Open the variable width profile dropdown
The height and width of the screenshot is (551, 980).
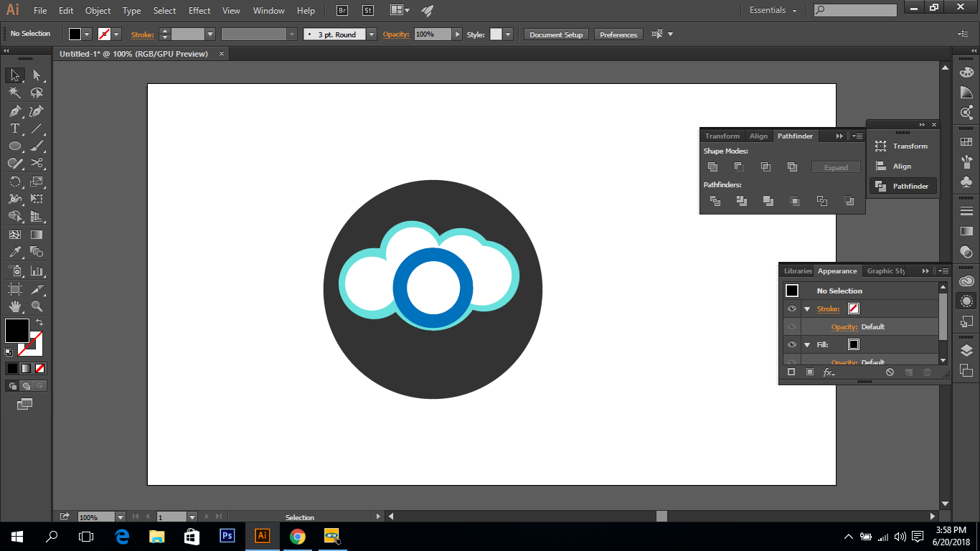[291, 34]
